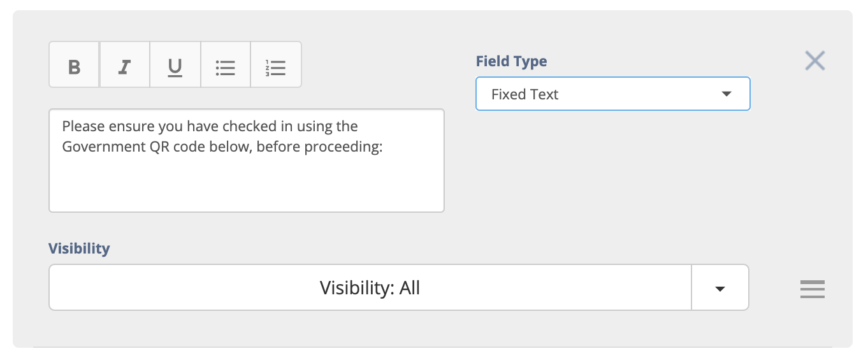Viewport: 868px width, 358px height.
Task: Click the "Visibility" heading label
Action: [x=79, y=248]
